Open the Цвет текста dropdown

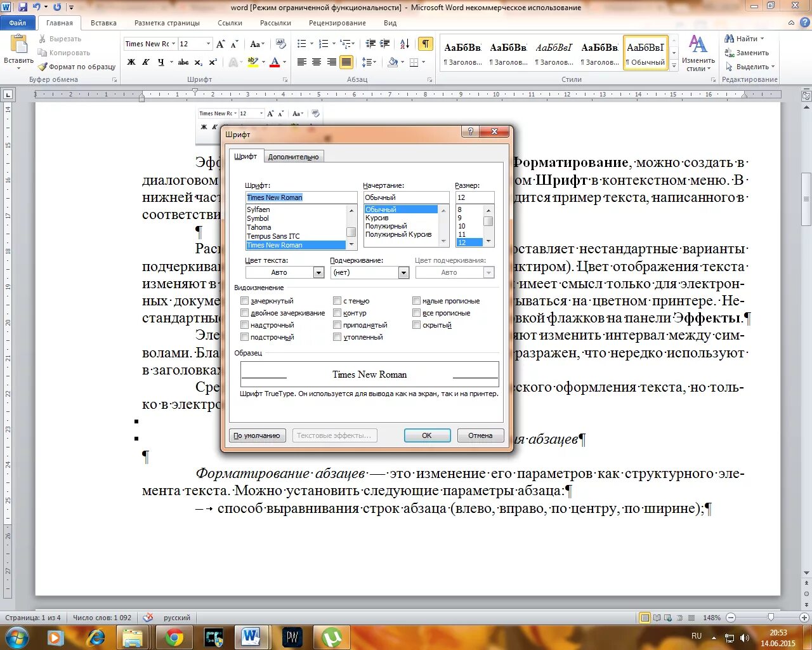tap(318, 272)
